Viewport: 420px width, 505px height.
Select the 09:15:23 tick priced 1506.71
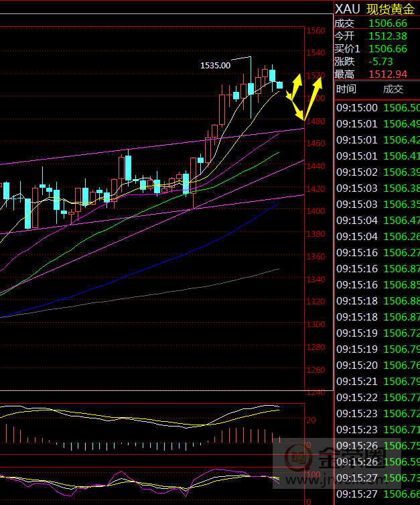pos(378,430)
